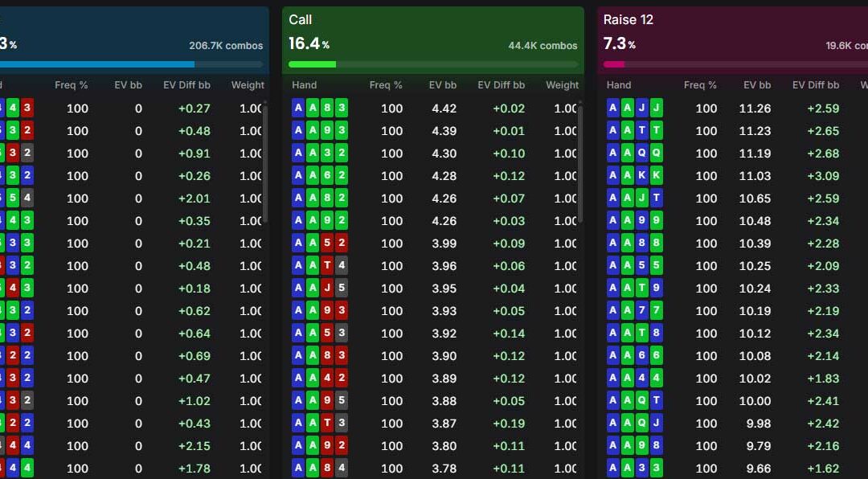Click the AAT4 hand cards in Call list
The height and width of the screenshot is (479, 868).
(x=320, y=266)
